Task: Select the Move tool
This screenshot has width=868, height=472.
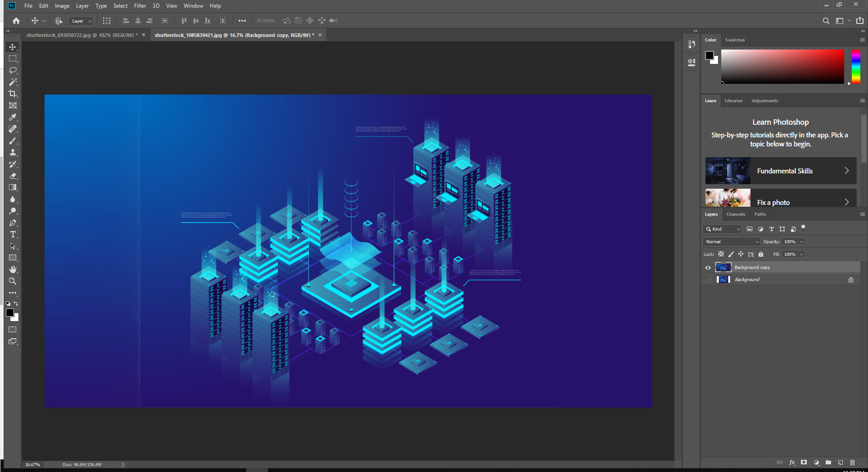Action: [13, 47]
